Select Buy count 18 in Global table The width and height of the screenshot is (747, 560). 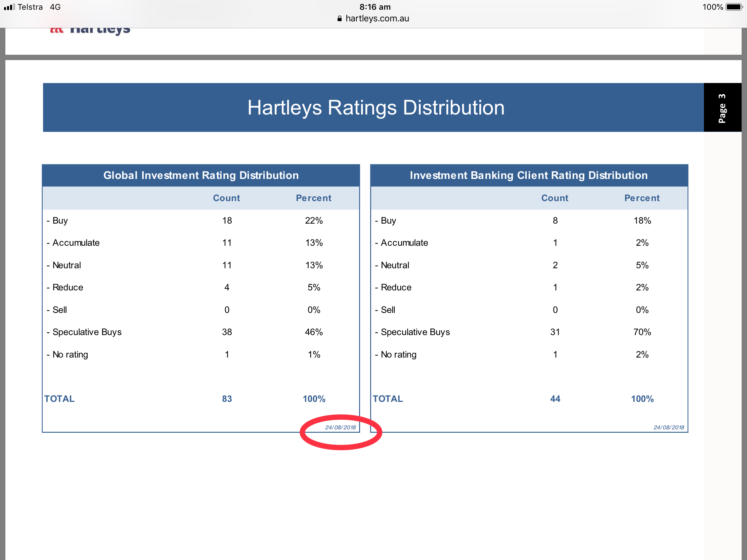click(x=227, y=221)
